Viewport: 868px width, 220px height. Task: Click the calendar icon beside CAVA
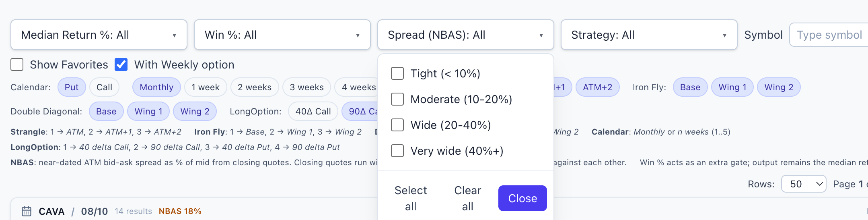pos(27,211)
